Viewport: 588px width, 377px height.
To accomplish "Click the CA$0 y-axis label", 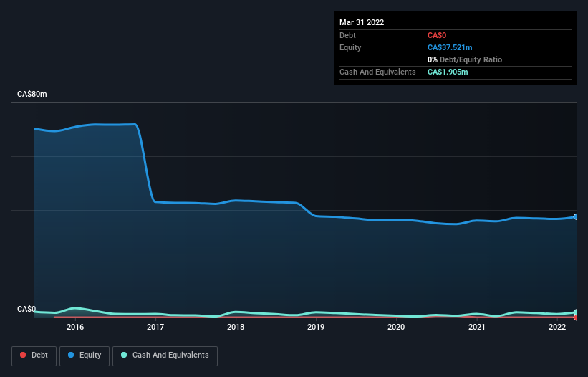I will (x=26, y=309).
